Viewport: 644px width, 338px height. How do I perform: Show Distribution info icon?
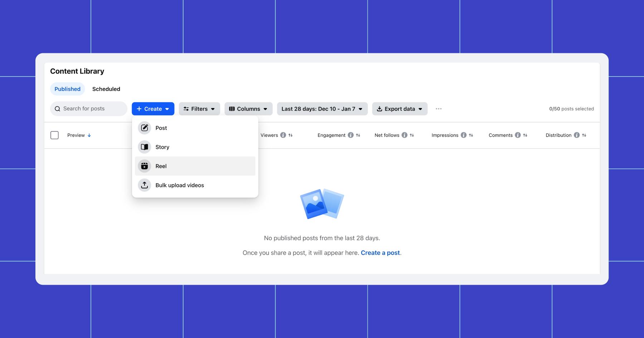point(577,135)
